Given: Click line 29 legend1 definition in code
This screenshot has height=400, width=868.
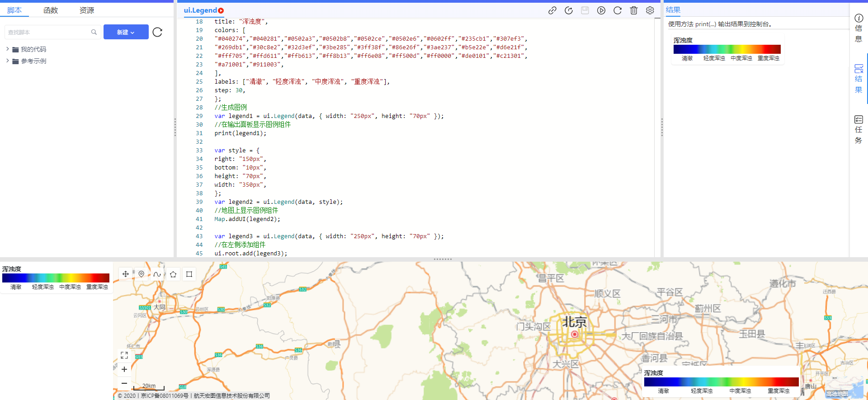Looking at the screenshot, I should pos(329,116).
